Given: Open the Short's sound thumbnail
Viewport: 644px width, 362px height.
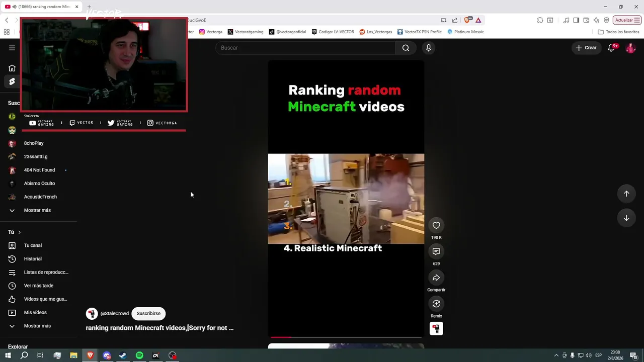Looking at the screenshot, I should (x=436, y=328).
